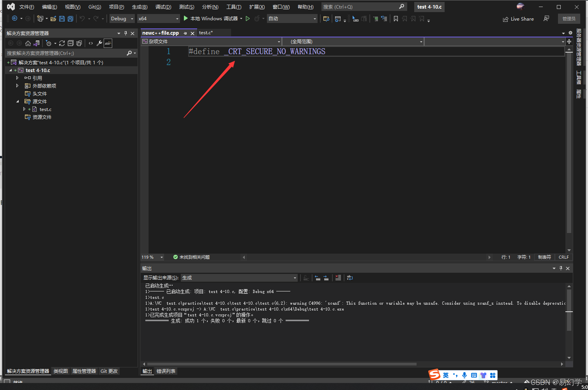Click the Save All icon in toolbar
The image size is (588, 390).
click(71, 18)
